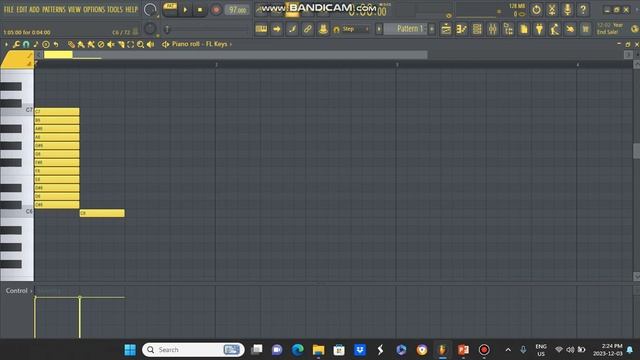Open the Step snap dropdown
This screenshot has width=640, height=360.
tap(351, 29)
